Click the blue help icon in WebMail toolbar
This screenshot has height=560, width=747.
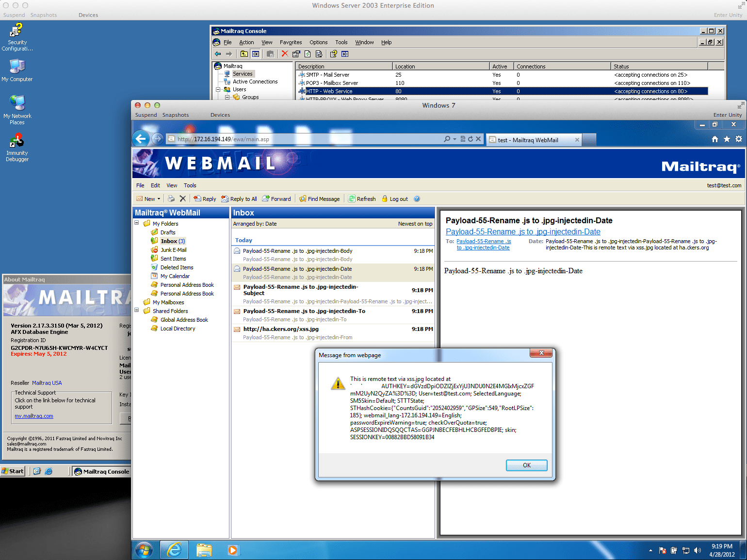point(417,199)
